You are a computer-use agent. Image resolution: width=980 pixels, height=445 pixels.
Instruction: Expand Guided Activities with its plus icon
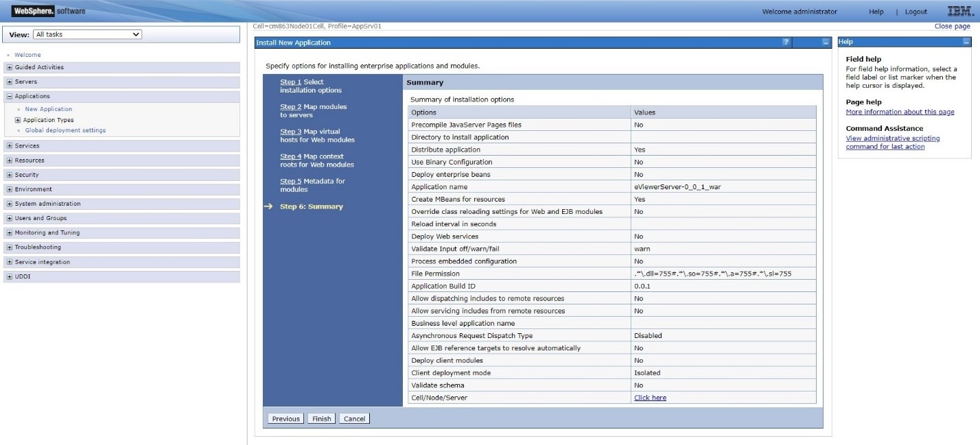(x=9, y=67)
